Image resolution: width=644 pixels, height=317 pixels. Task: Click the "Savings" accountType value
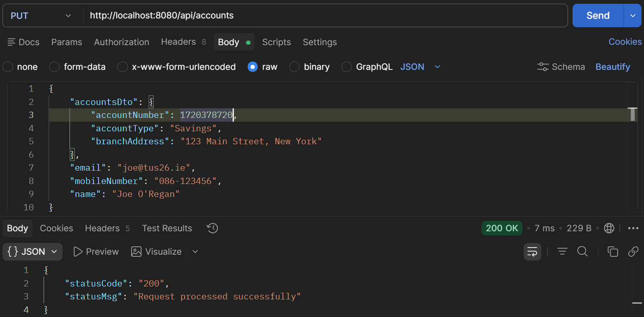click(193, 128)
